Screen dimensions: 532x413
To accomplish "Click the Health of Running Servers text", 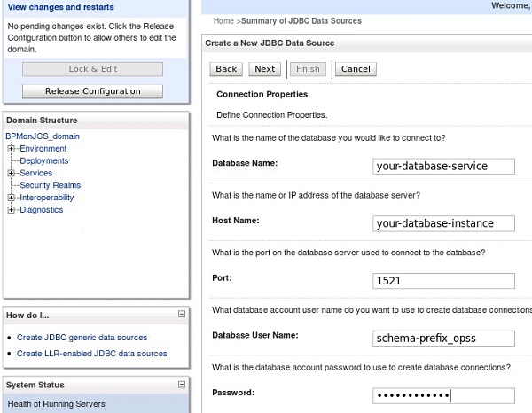I will coord(56,404).
